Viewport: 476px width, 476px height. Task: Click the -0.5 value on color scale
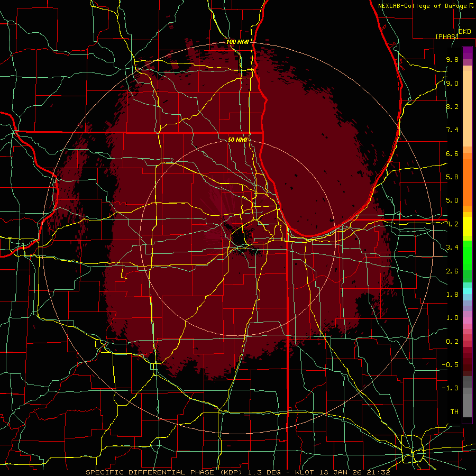[x=450, y=365]
